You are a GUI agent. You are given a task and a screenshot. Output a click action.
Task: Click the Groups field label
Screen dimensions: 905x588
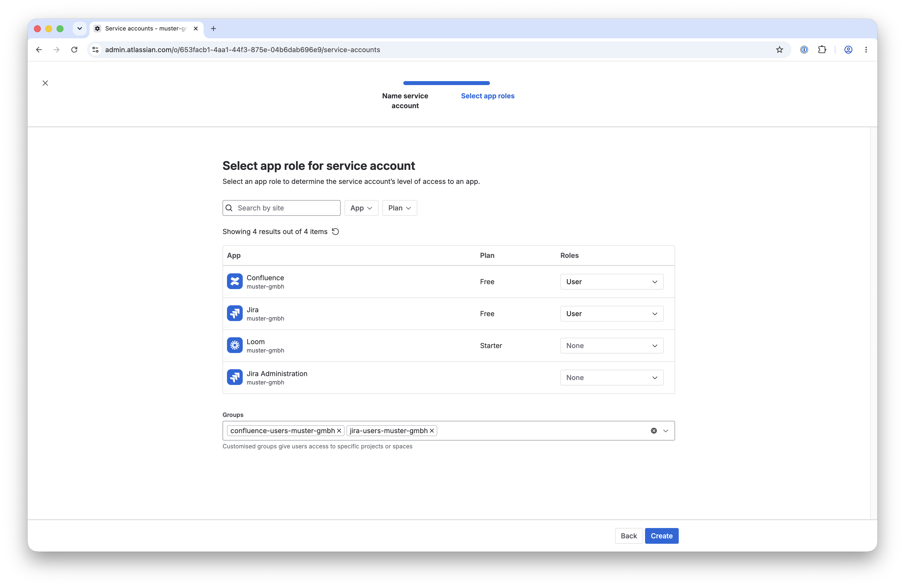(233, 415)
